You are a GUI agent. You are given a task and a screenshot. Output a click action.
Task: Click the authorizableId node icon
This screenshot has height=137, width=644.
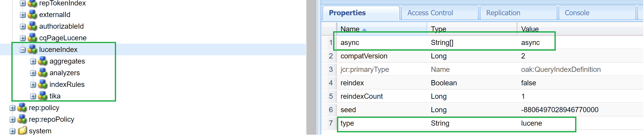33,26
